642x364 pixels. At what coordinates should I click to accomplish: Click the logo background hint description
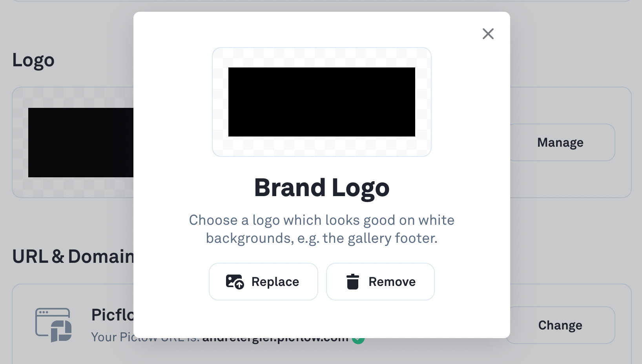click(x=321, y=229)
